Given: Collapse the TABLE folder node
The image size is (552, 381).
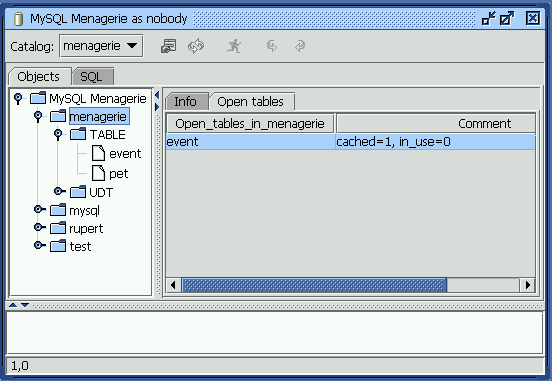Looking at the screenshot, I should click(x=58, y=134).
